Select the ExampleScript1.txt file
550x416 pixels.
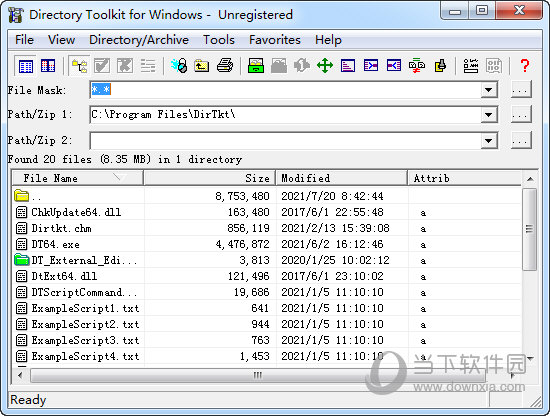click(267, 308)
